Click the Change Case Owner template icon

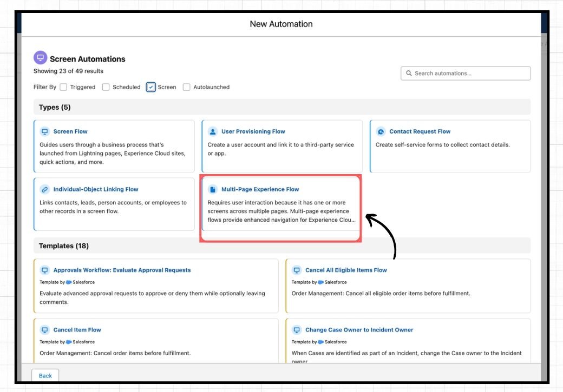pyautogui.click(x=297, y=330)
